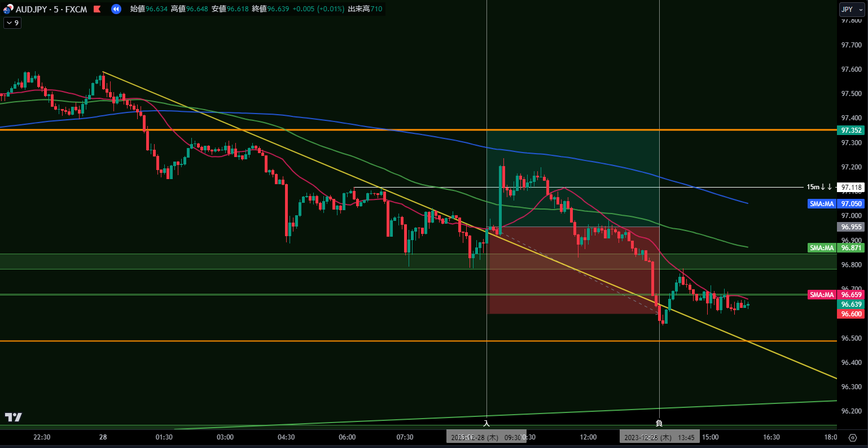The height and width of the screenshot is (448, 868).
Task: Click the blue fast-backward replay icon
Action: 116,9
